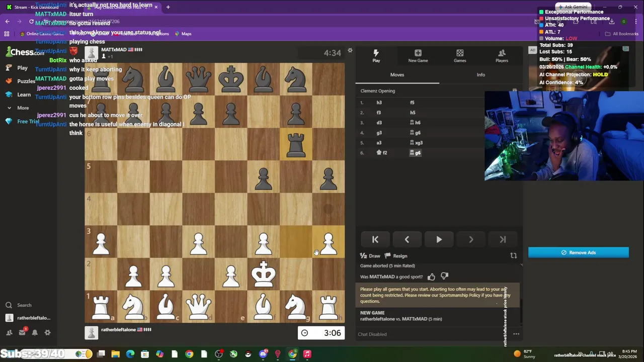Select highlighted move 6 rook g6
This screenshot has width=644, height=362.
pyautogui.click(x=415, y=153)
